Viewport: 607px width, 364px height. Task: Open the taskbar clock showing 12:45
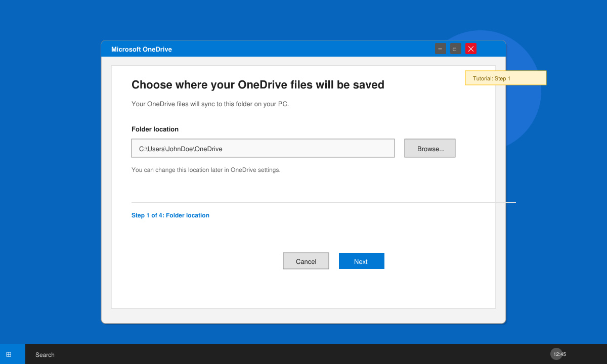(x=559, y=354)
